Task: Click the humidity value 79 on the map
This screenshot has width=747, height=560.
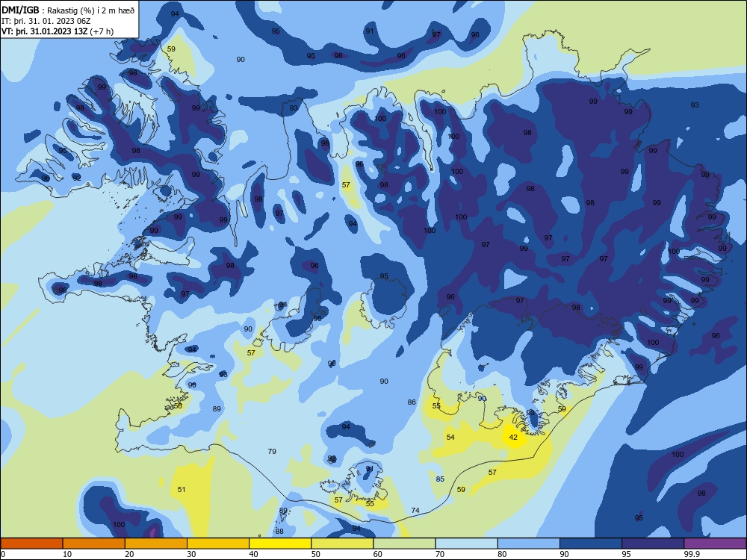Action: click(272, 452)
